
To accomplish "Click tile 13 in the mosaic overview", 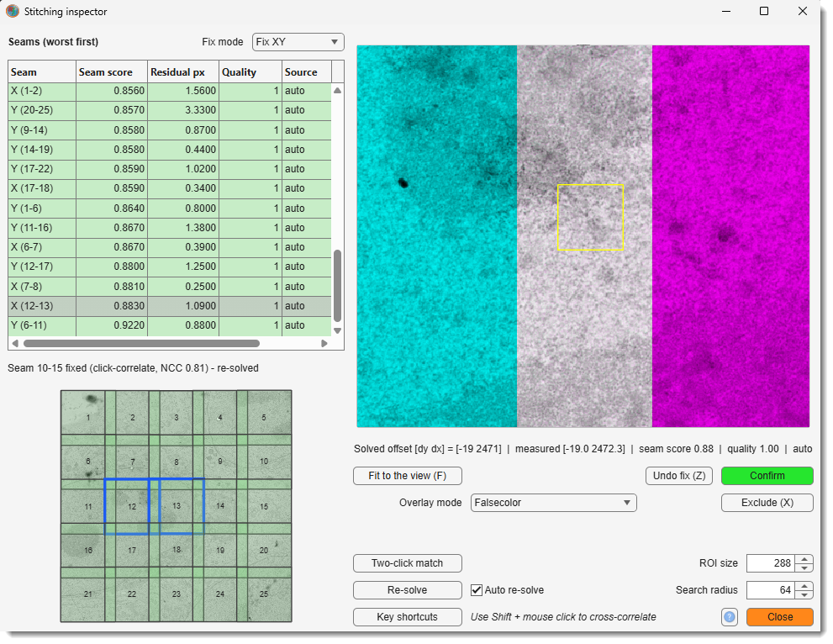I will coord(177,506).
